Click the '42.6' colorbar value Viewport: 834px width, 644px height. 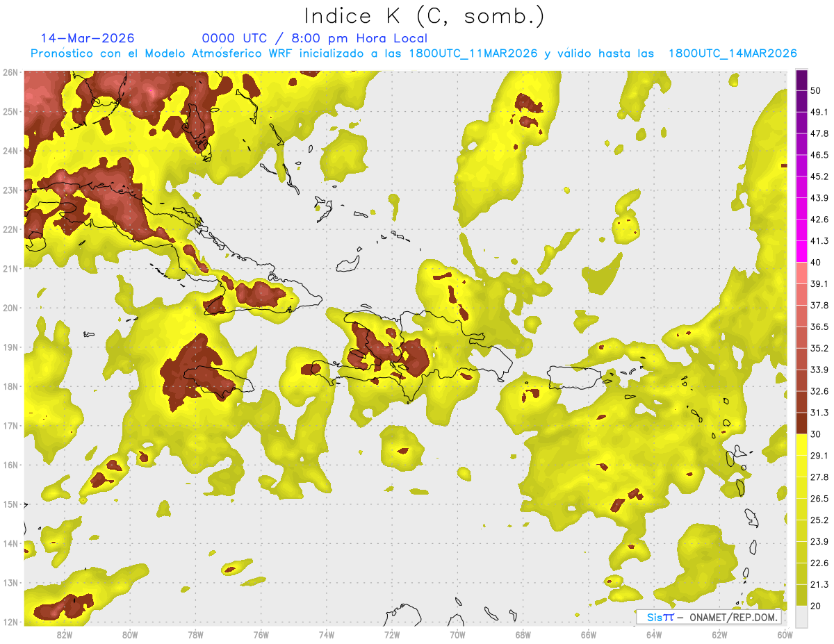(x=819, y=220)
